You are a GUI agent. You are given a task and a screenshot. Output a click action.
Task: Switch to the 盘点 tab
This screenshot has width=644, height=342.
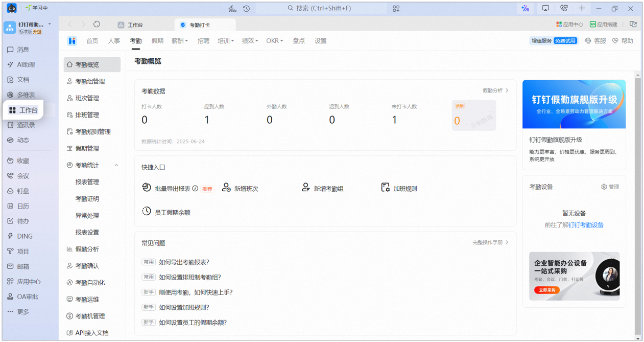point(299,41)
